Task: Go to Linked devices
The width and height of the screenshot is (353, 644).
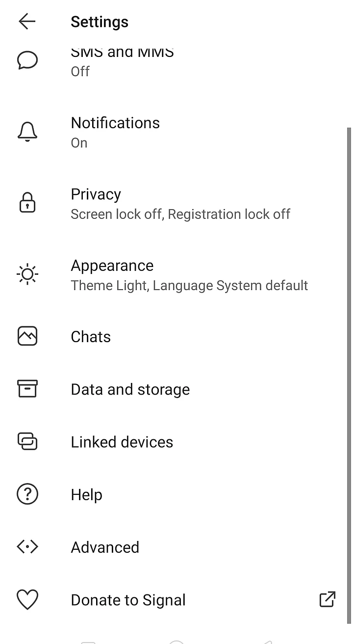Action: (x=122, y=442)
